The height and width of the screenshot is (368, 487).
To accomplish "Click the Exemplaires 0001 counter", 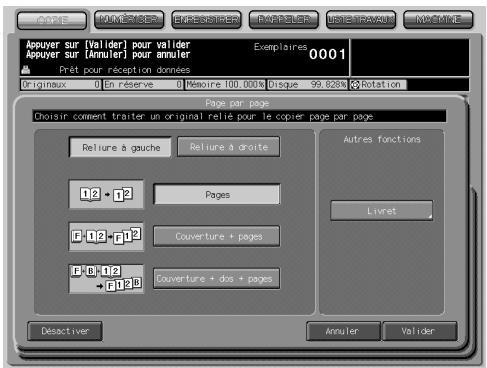I will point(300,52).
